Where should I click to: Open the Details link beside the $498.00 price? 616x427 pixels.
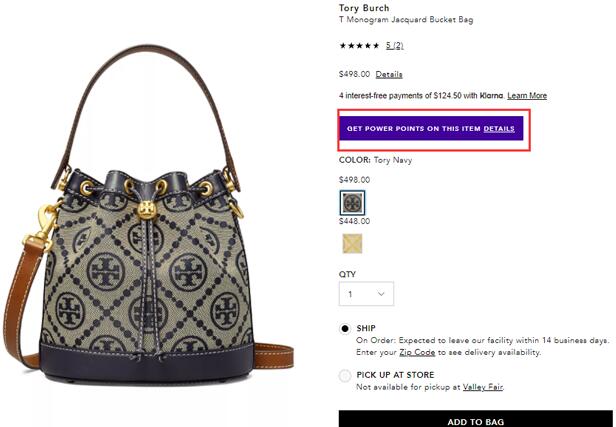coord(389,74)
